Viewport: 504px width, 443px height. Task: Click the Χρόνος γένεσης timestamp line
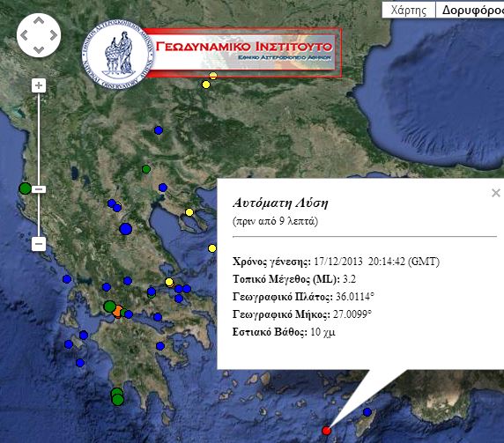pos(336,262)
